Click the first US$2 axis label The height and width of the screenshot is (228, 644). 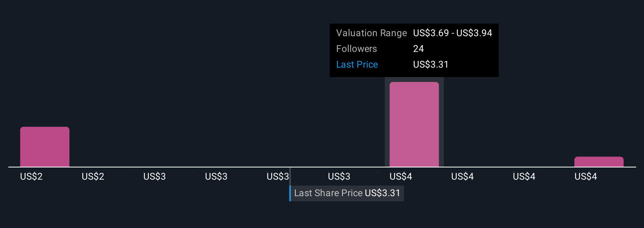click(31, 177)
